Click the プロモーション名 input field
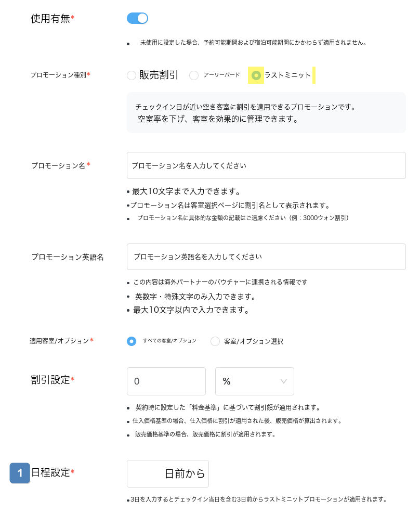 [x=266, y=165]
